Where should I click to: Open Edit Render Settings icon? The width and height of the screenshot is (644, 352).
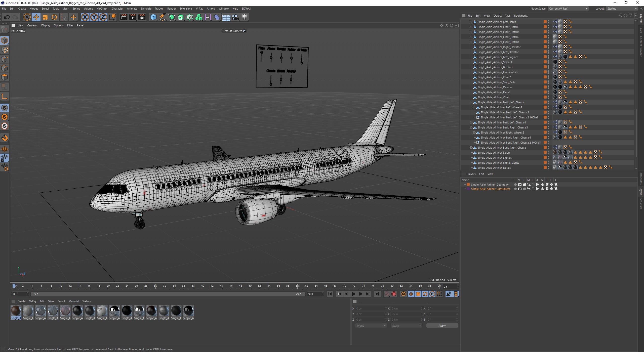[142, 17]
